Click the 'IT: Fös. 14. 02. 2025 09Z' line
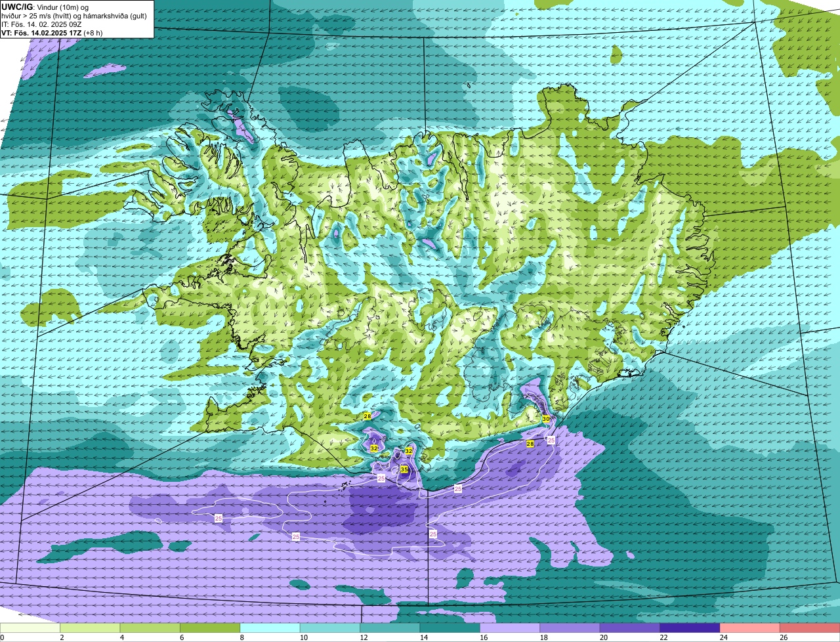This screenshot has width=840, height=642. [x=41, y=24]
